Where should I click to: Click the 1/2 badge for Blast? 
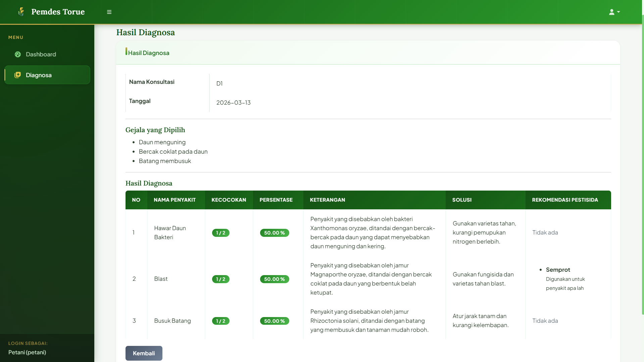tap(220, 279)
